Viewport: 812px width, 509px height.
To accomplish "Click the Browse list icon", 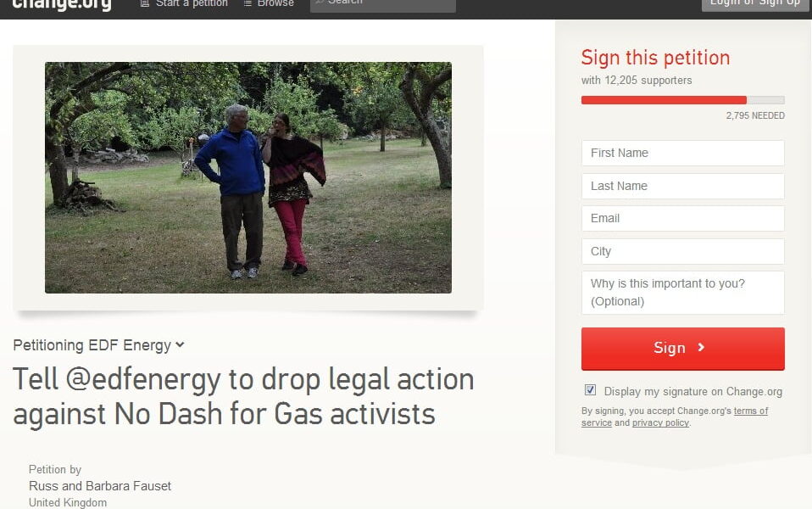I will (x=247, y=3).
